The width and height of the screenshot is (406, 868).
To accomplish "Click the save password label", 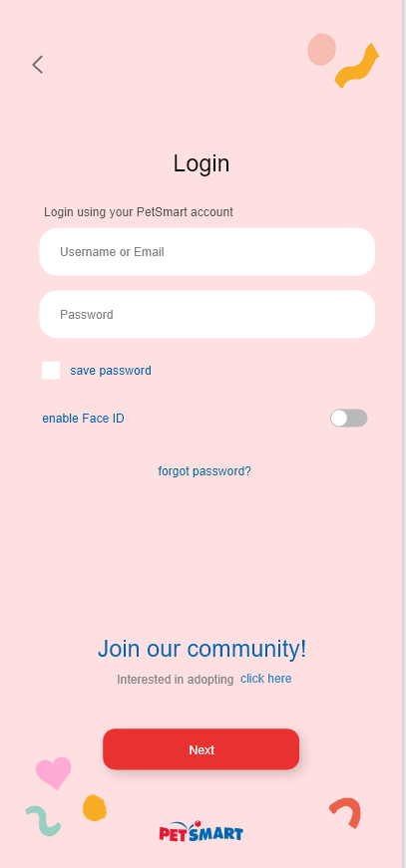I will tap(111, 371).
